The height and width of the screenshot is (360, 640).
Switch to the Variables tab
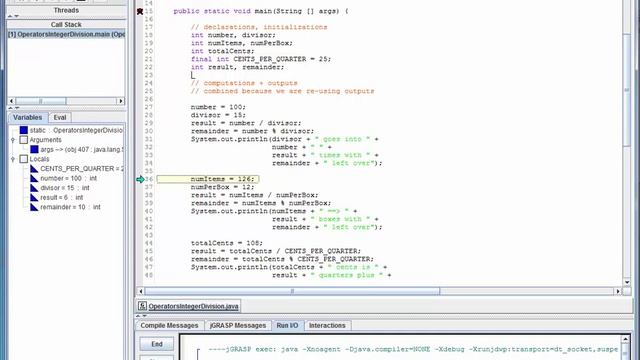28,118
